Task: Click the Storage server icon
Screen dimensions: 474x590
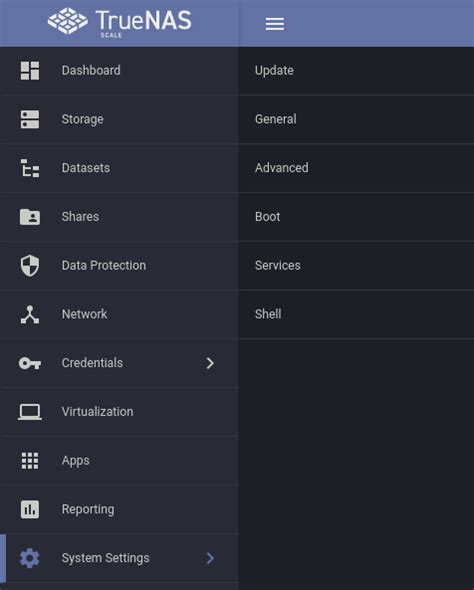Action: tap(30, 119)
